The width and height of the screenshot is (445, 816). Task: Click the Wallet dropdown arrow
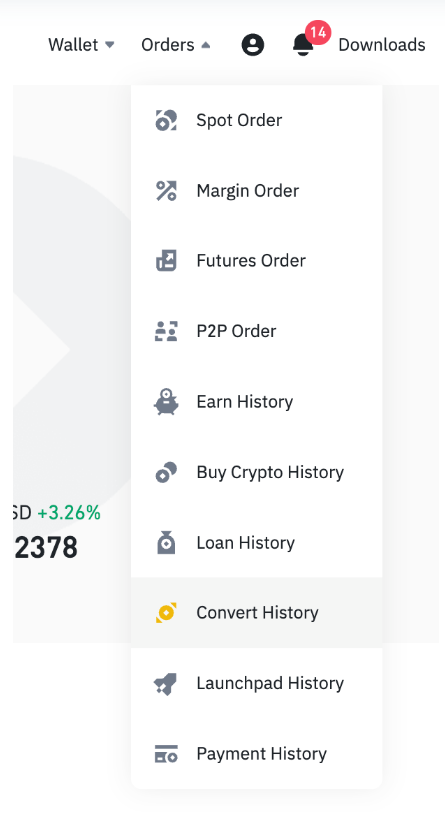pyautogui.click(x=109, y=45)
